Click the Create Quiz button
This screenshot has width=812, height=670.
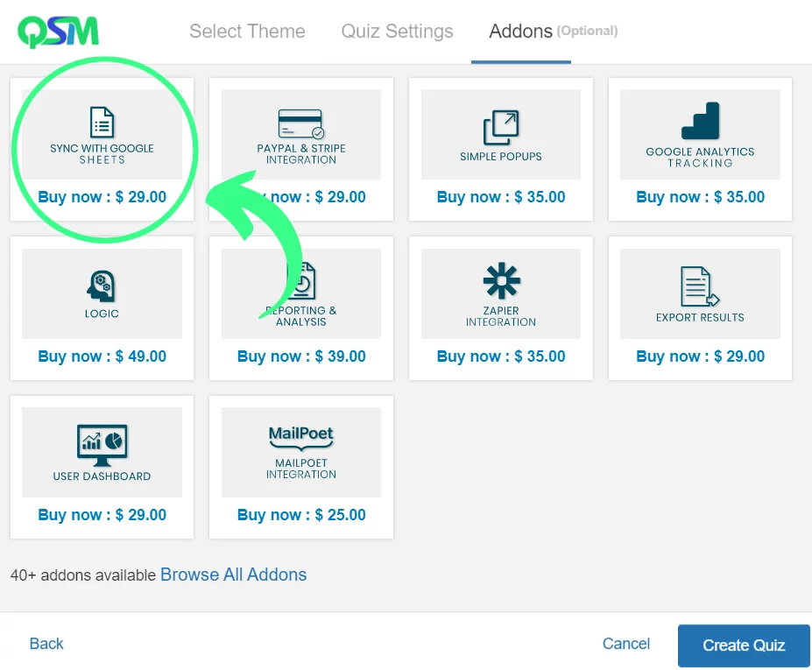tap(744, 645)
